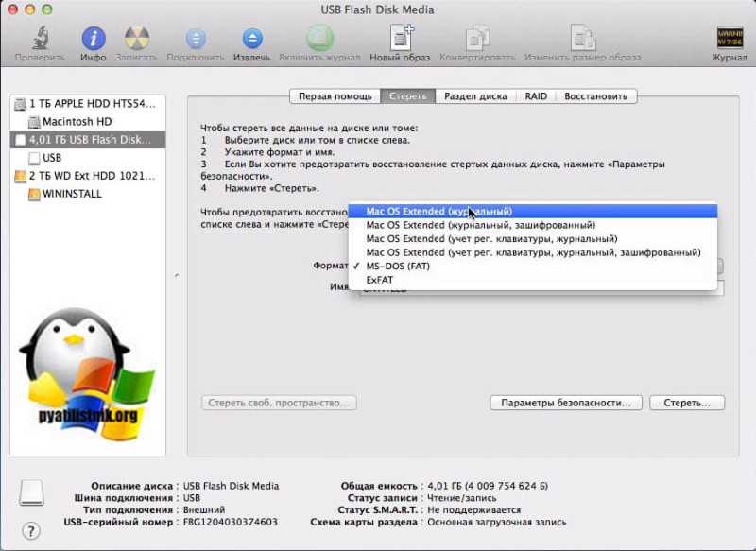Click the Чтение/запись write status value
The height and width of the screenshot is (551, 756).
[462, 498]
